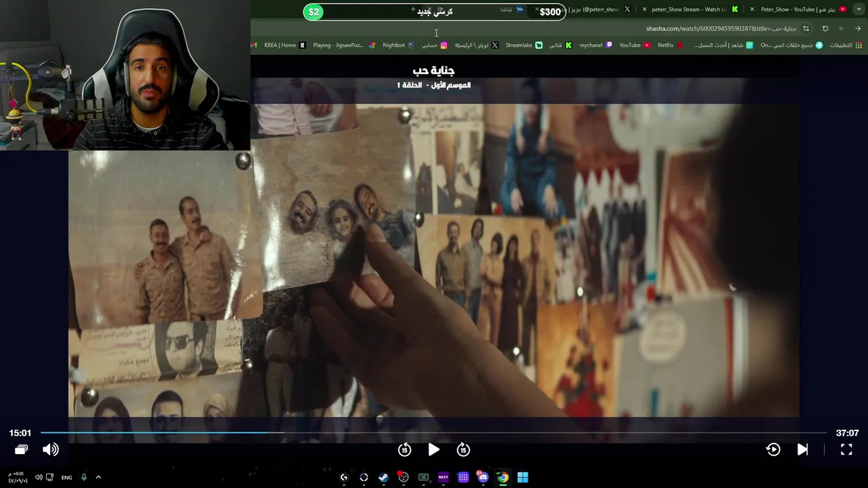Click the الموسم الأول الحلقة 1 subtitle
868x488 pixels.
click(x=434, y=85)
